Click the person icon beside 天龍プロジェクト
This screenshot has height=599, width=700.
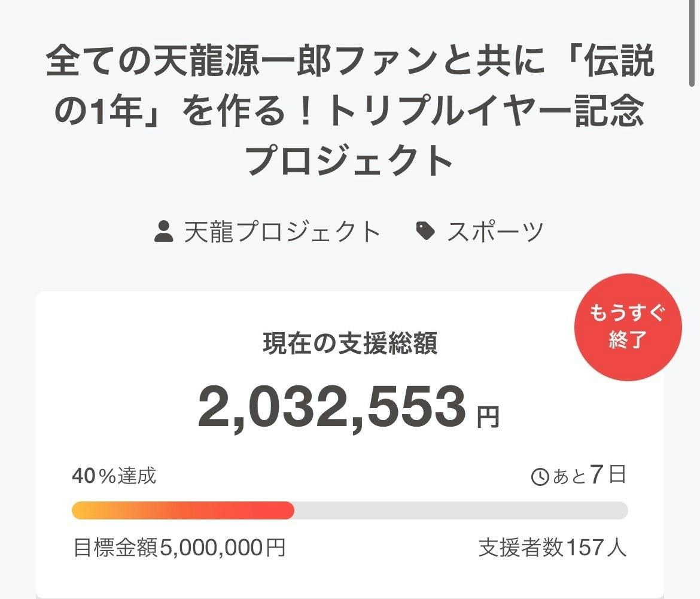(164, 232)
